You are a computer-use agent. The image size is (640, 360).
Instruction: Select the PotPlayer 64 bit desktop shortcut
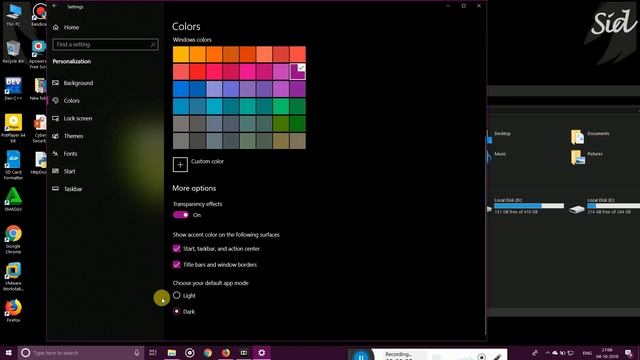[13, 128]
